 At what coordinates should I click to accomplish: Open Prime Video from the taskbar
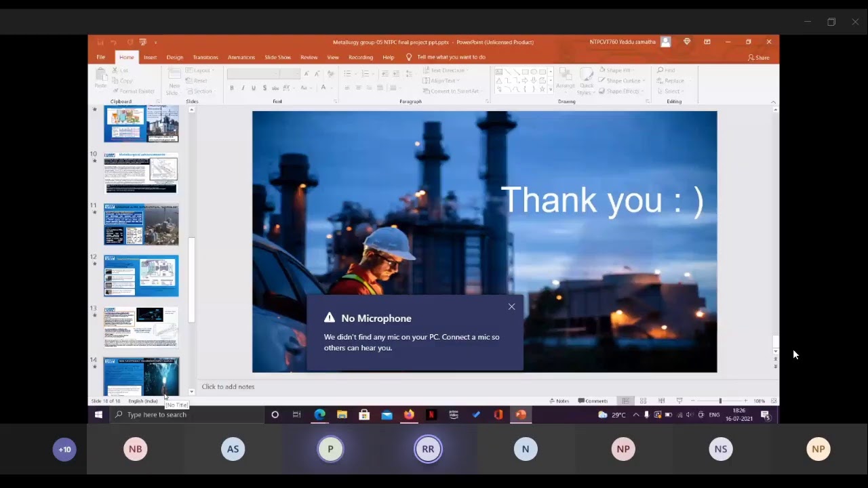(454, 415)
